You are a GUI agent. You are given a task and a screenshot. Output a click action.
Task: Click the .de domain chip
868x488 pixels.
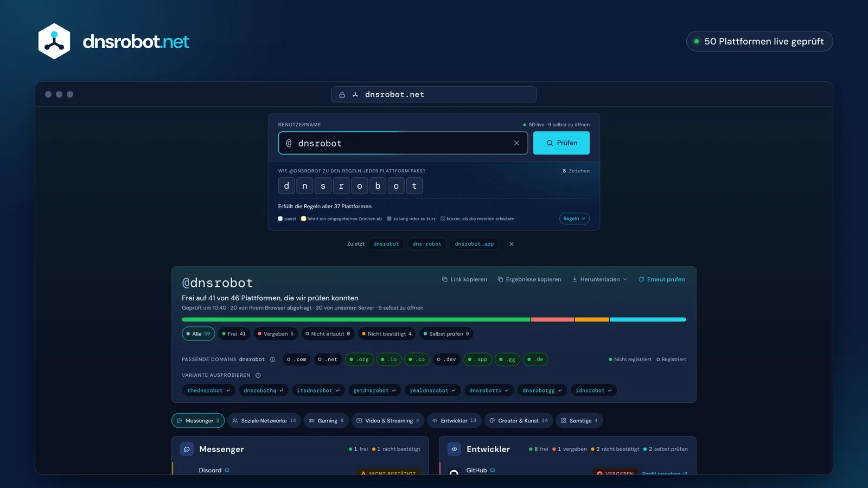(x=535, y=359)
